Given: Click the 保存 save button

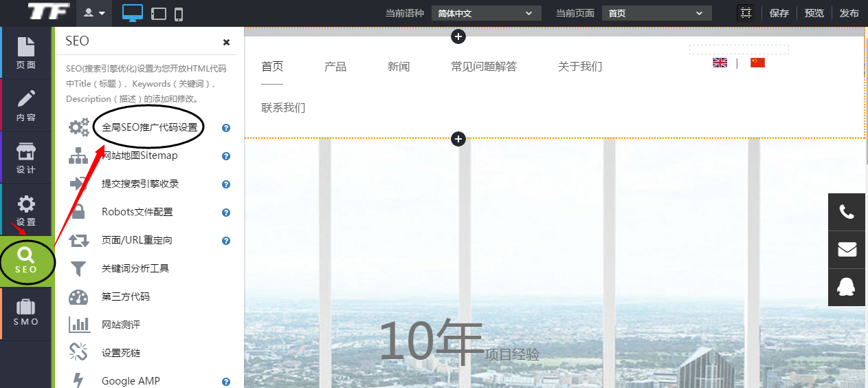Looking at the screenshot, I should [x=779, y=13].
